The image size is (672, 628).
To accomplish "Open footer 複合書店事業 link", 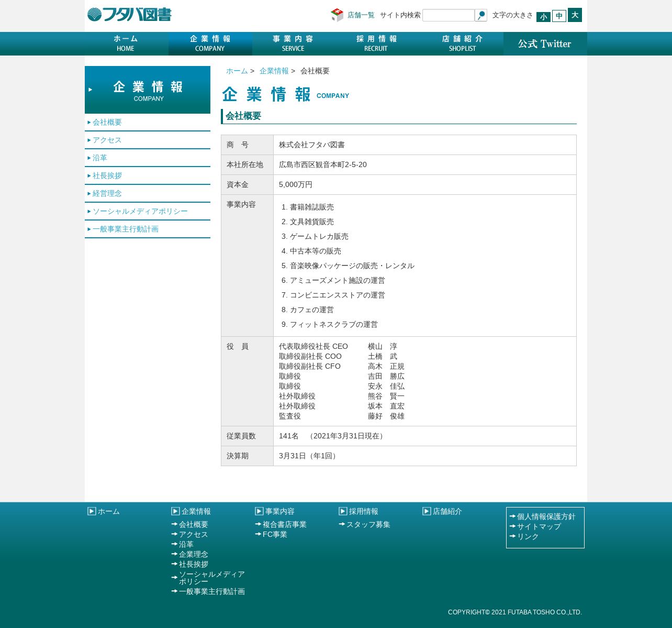I will [x=285, y=524].
